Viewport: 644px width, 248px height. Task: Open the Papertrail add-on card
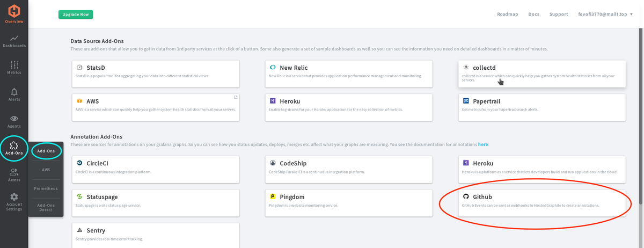tap(542, 107)
